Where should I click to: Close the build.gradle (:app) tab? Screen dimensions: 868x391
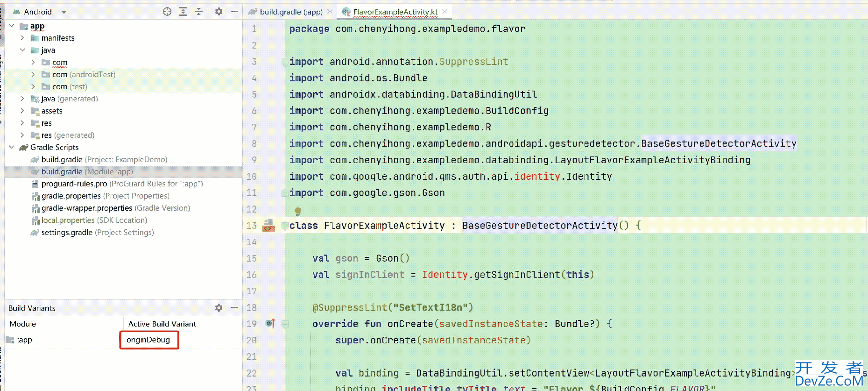coord(330,12)
